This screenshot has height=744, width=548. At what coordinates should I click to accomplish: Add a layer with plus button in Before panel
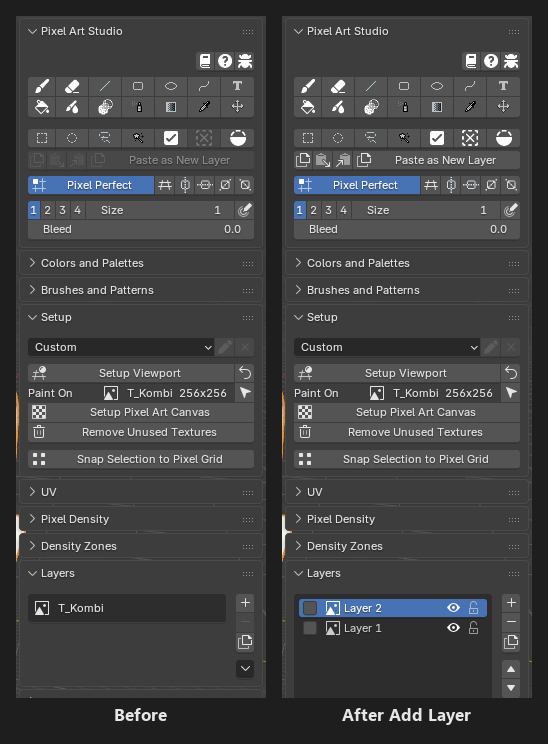tap(245, 603)
